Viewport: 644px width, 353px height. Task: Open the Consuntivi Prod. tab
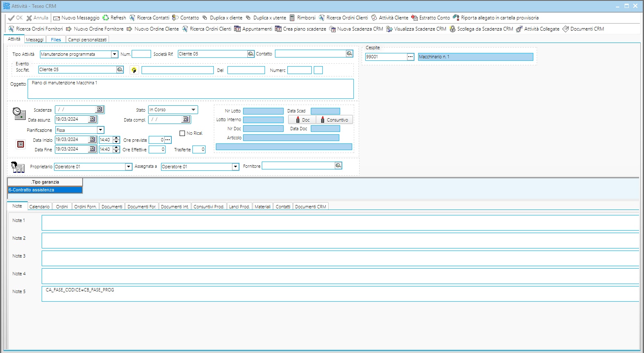pyautogui.click(x=209, y=207)
